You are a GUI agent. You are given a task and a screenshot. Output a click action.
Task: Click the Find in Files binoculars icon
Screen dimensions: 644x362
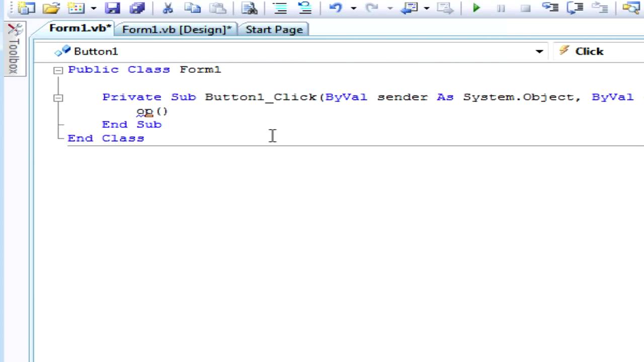coord(250,8)
